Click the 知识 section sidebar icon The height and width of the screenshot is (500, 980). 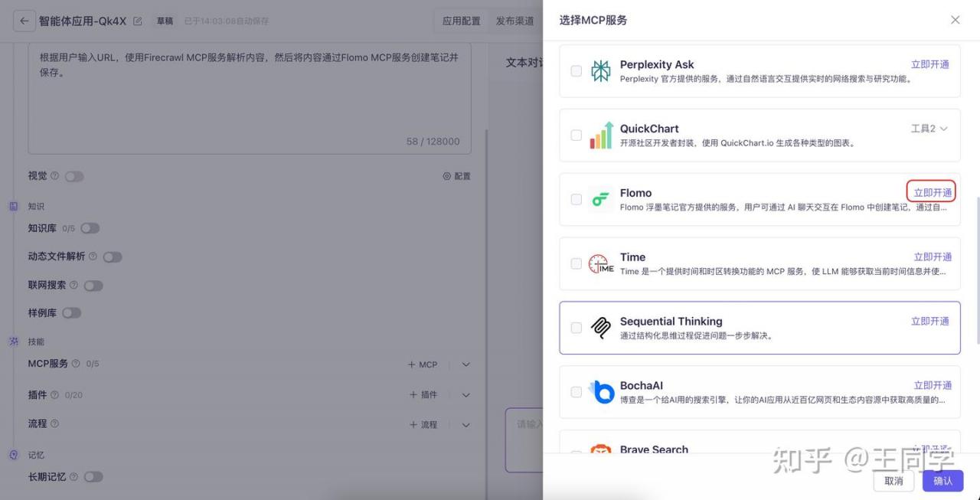pos(13,206)
